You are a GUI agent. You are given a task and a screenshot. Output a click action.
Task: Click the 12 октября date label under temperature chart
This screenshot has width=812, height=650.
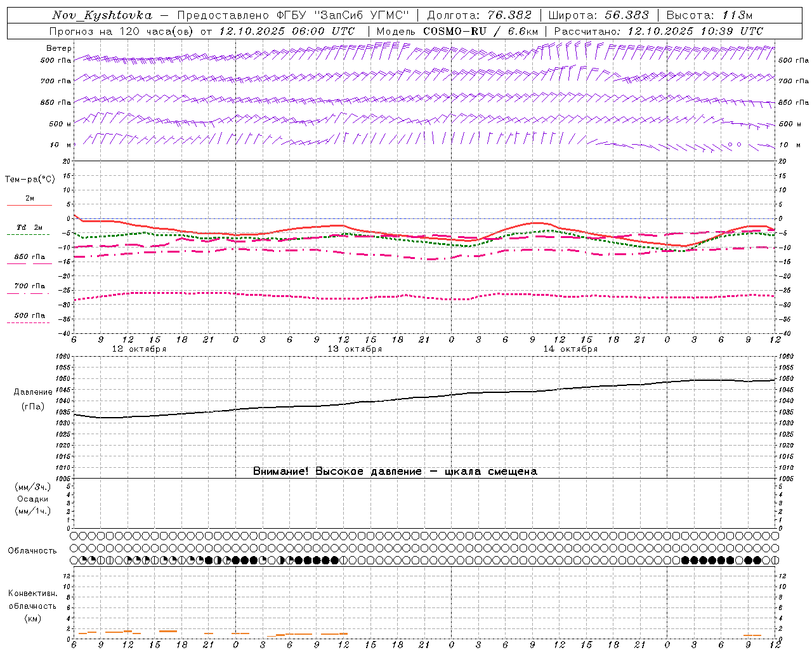coord(139,349)
